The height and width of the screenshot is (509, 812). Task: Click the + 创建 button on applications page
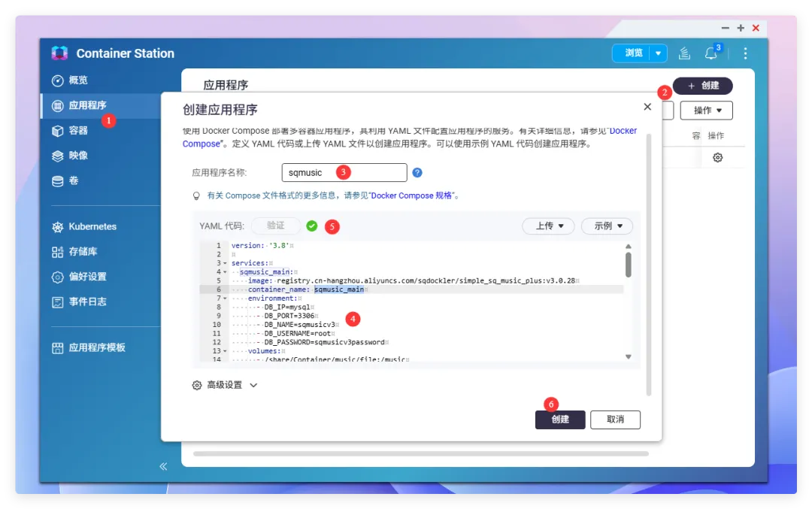coord(703,86)
